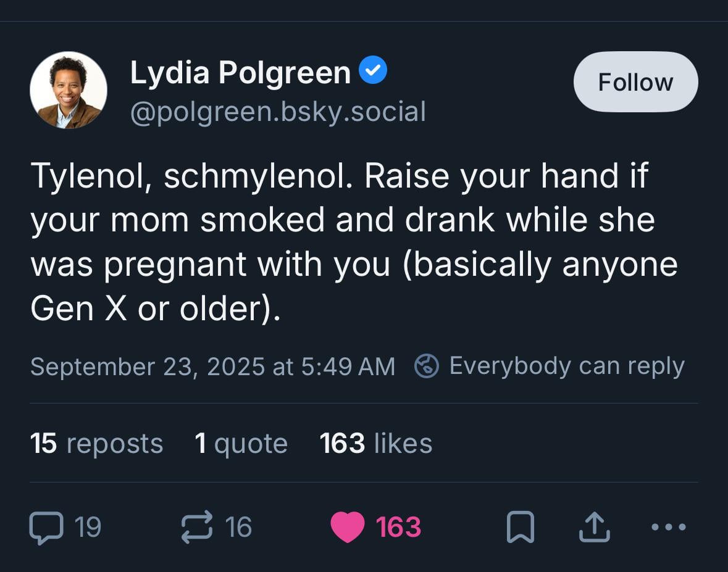The width and height of the screenshot is (728, 572).
Task: Click the share upload icon
Action: pyautogui.click(x=594, y=527)
